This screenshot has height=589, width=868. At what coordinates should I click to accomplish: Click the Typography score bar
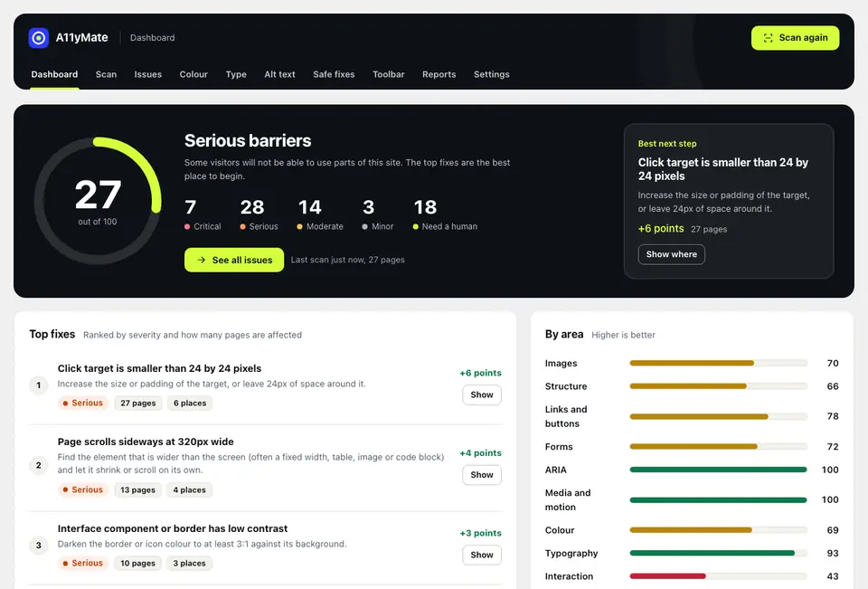(x=718, y=553)
